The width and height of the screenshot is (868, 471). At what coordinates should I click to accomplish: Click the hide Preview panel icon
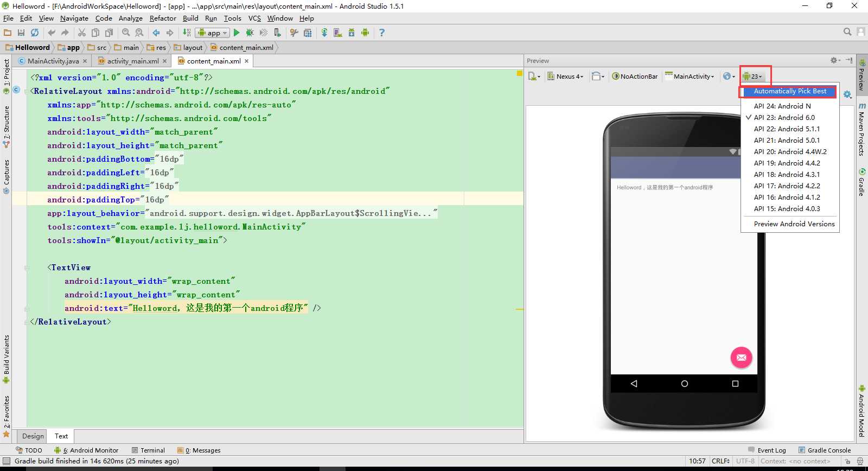point(849,60)
